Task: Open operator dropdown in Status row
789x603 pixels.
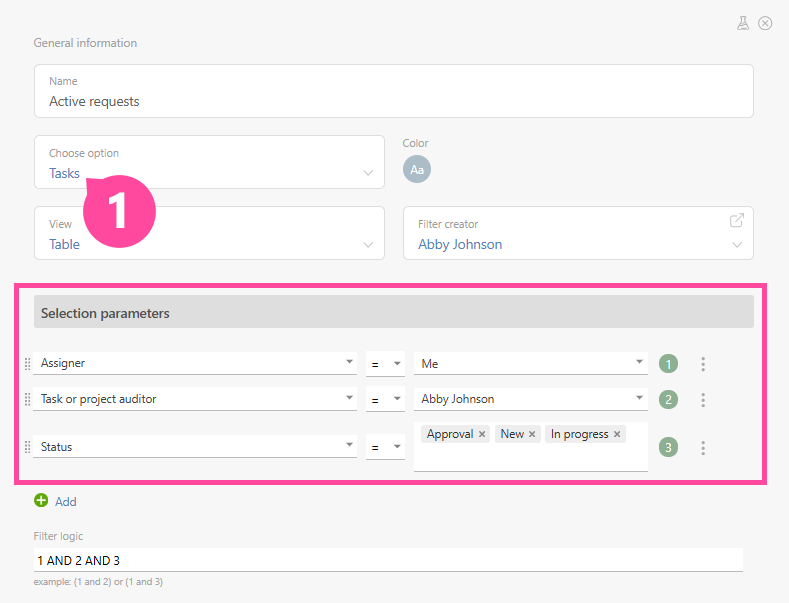Action: pos(397,447)
